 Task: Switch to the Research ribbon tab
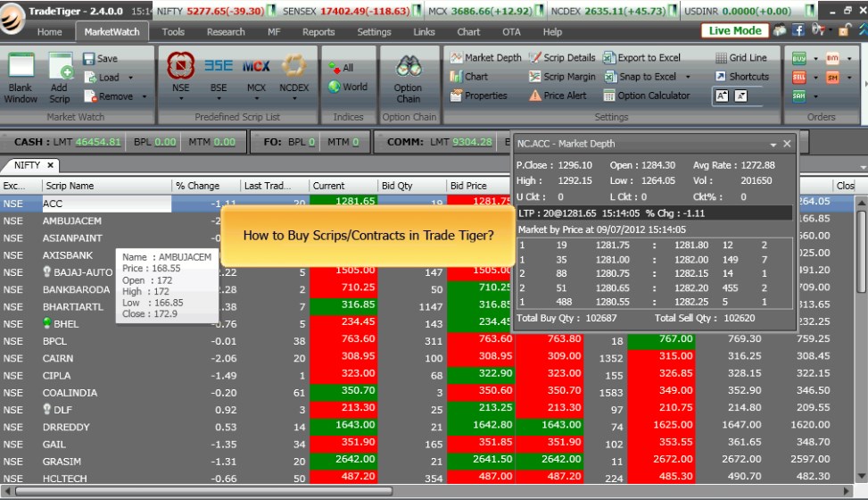(x=226, y=32)
